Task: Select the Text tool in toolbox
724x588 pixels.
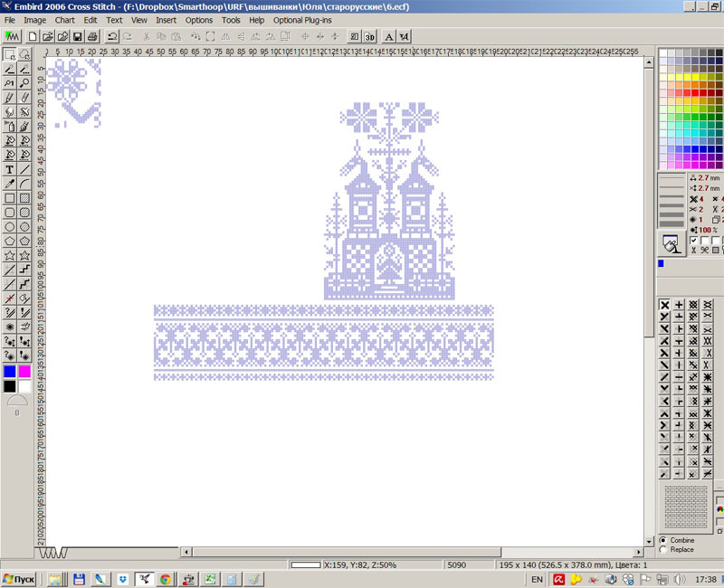Action: coord(10,169)
